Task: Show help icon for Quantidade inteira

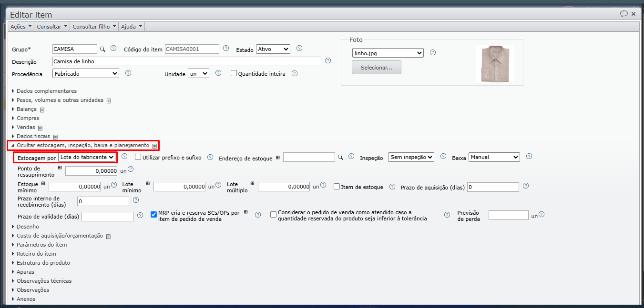Action: (x=295, y=73)
